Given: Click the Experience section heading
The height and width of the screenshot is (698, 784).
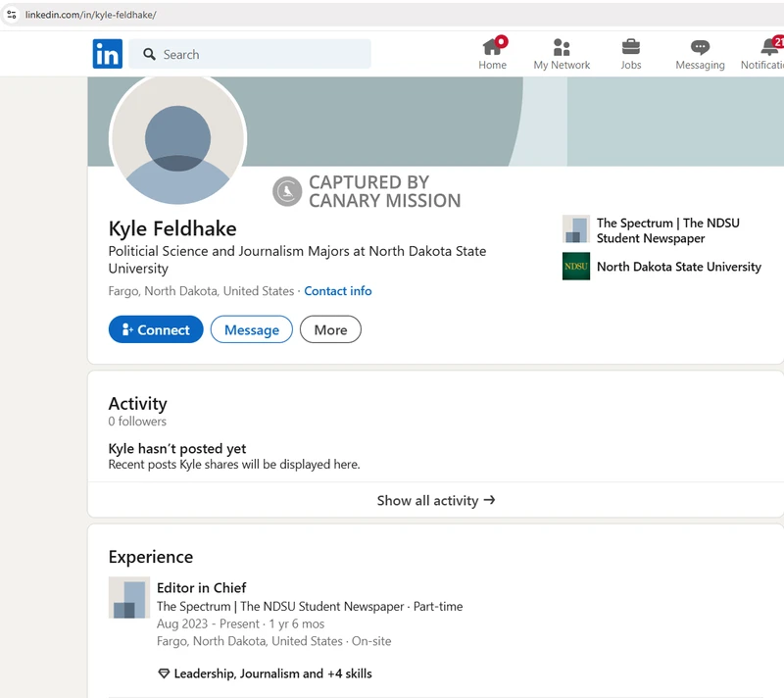Looking at the screenshot, I should point(151,557).
